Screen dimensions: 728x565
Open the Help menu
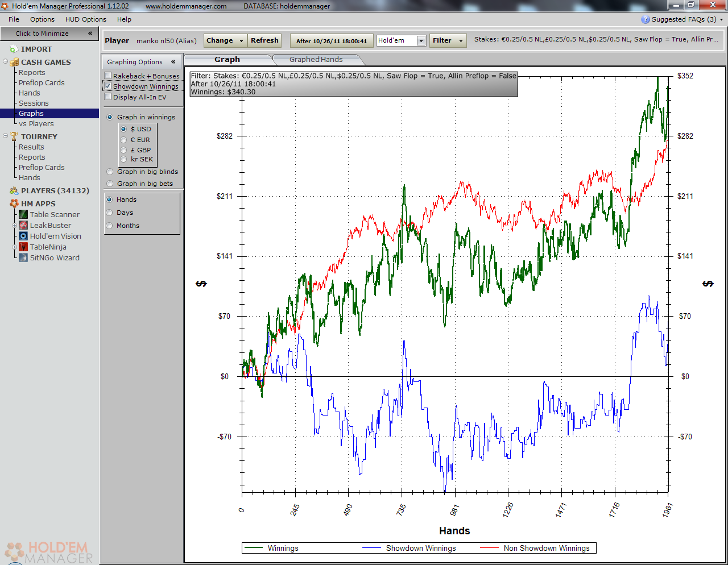[x=124, y=19]
